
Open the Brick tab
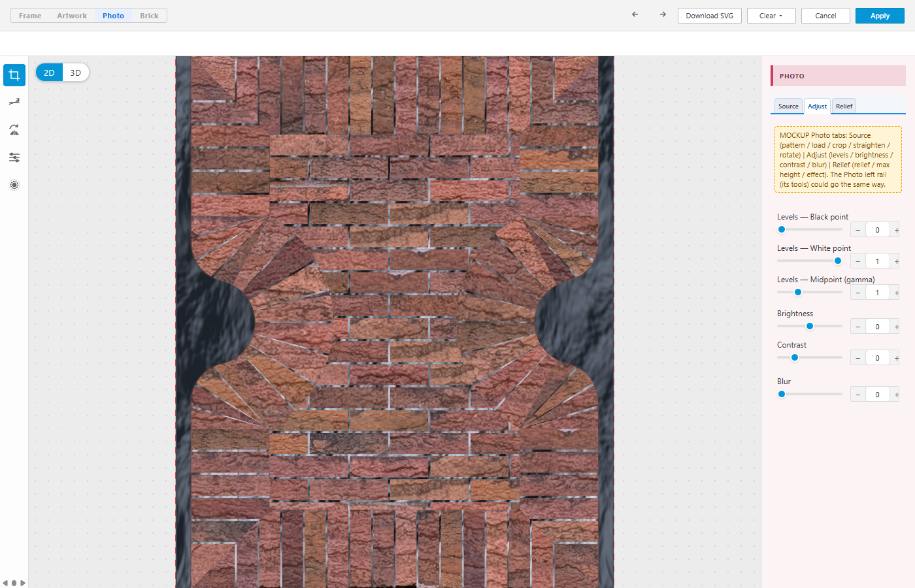[x=149, y=16]
